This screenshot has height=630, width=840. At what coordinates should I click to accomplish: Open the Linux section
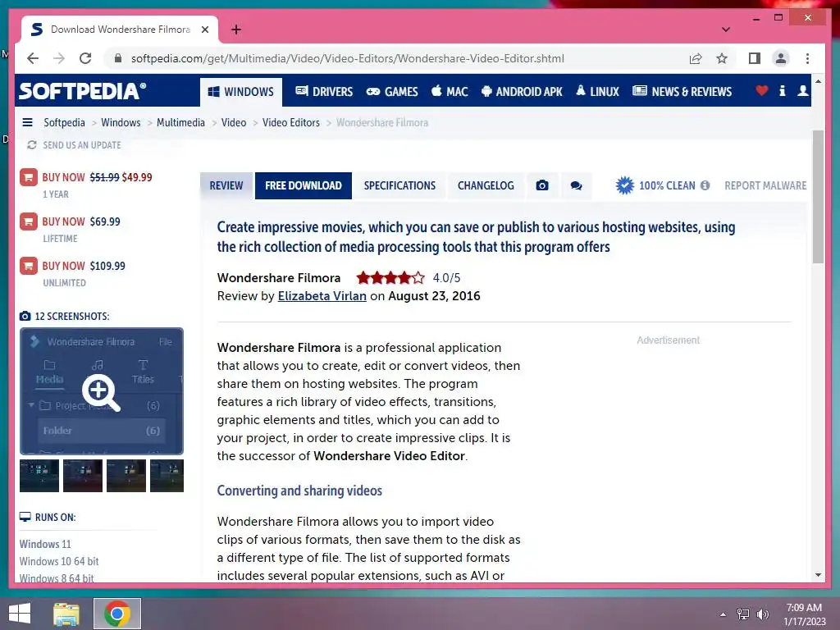click(x=597, y=92)
